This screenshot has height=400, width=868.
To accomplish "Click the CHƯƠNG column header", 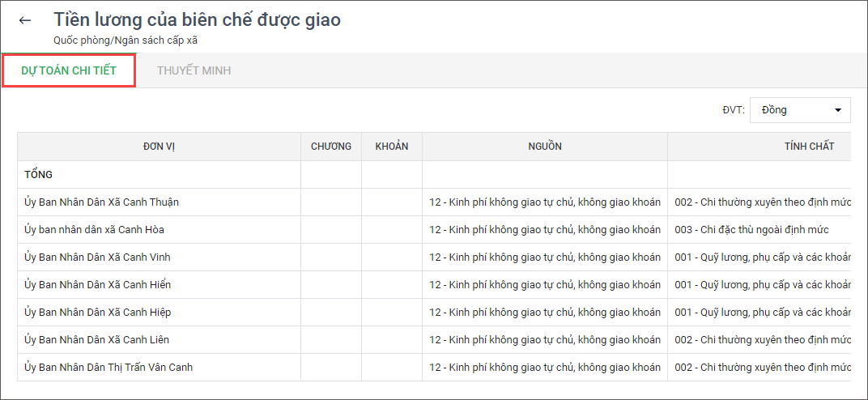I will 331,147.
